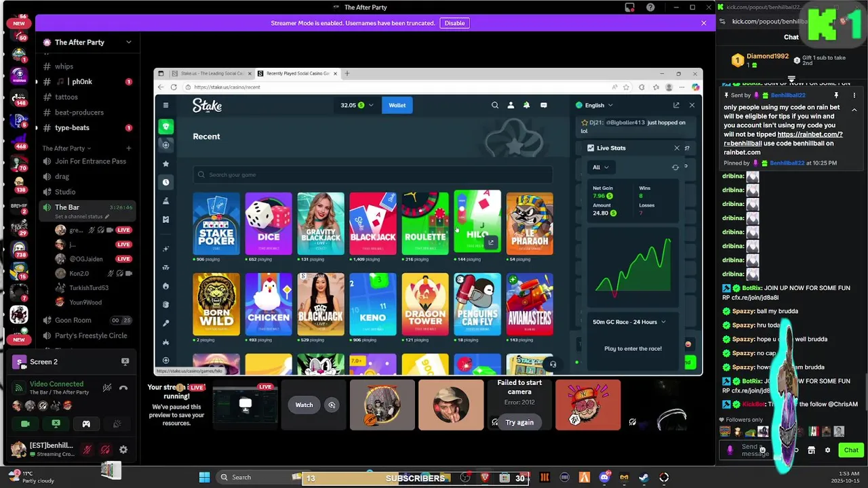Open the Stake user profile icon

click(x=511, y=105)
